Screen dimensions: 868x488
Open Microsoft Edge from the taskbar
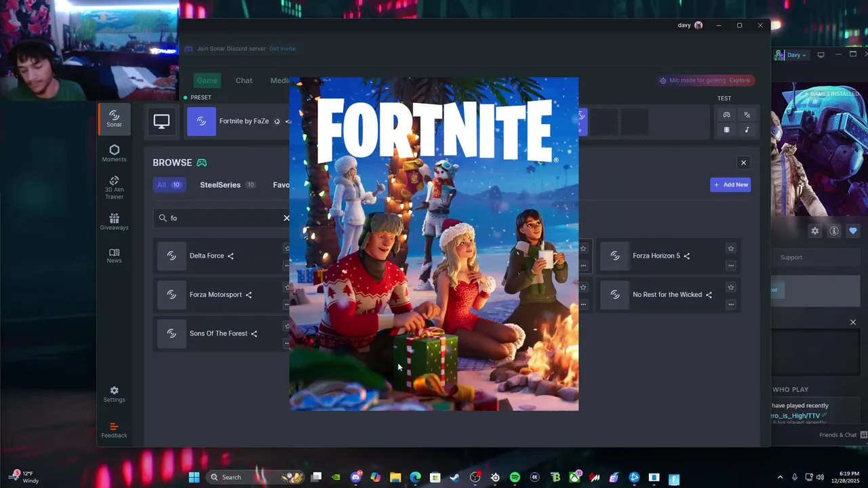[415, 477]
